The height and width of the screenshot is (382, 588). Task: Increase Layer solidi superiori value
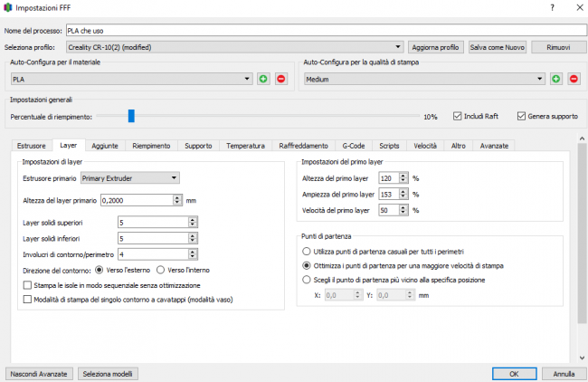click(193, 219)
